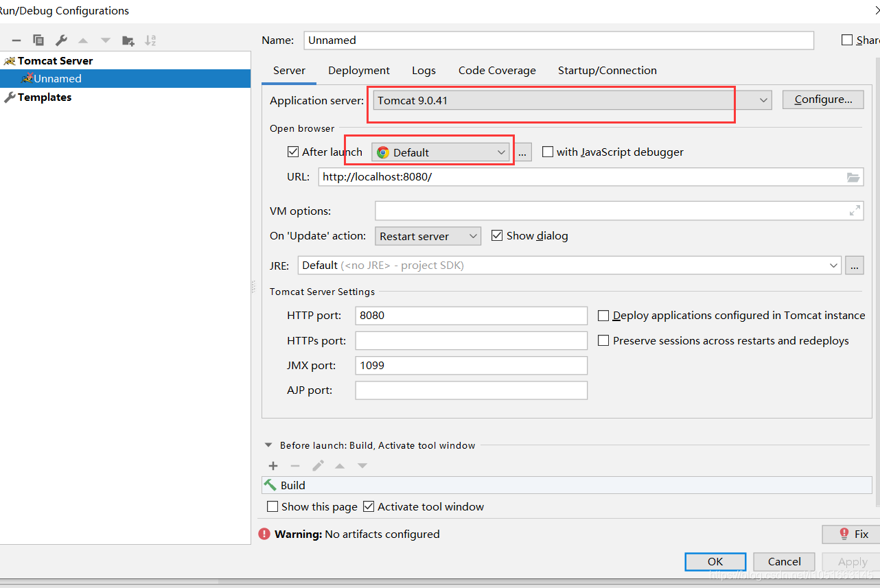Check Show this page option
Image resolution: width=880 pixels, height=588 pixels.
click(x=273, y=506)
